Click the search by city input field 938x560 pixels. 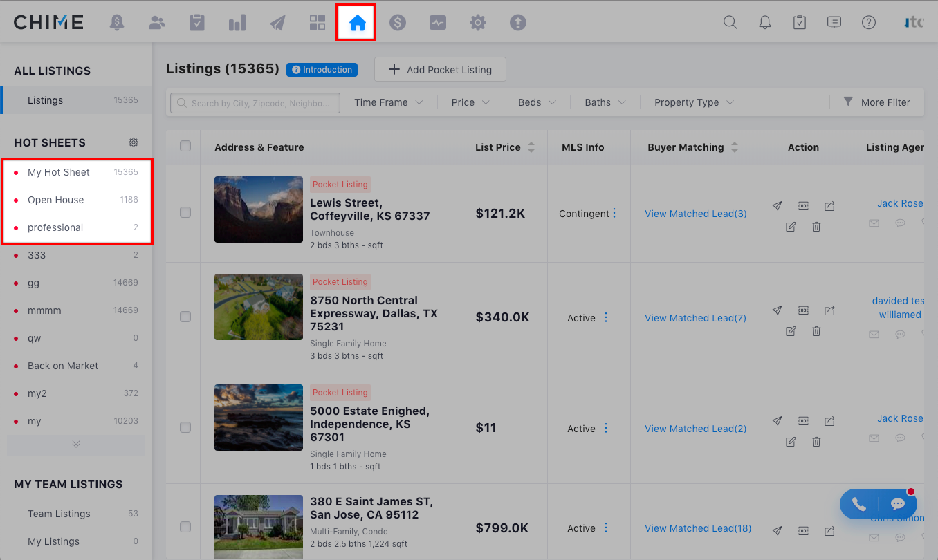255,103
